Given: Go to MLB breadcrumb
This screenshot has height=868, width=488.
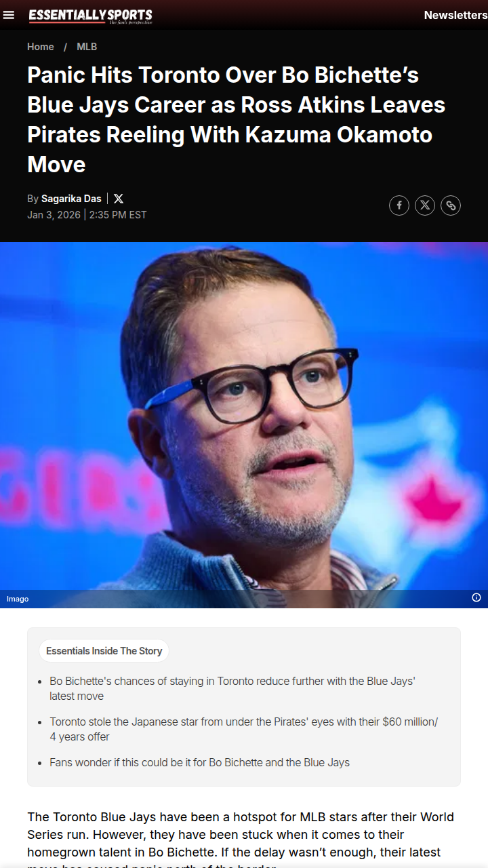Looking at the screenshot, I should (x=87, y=47).
